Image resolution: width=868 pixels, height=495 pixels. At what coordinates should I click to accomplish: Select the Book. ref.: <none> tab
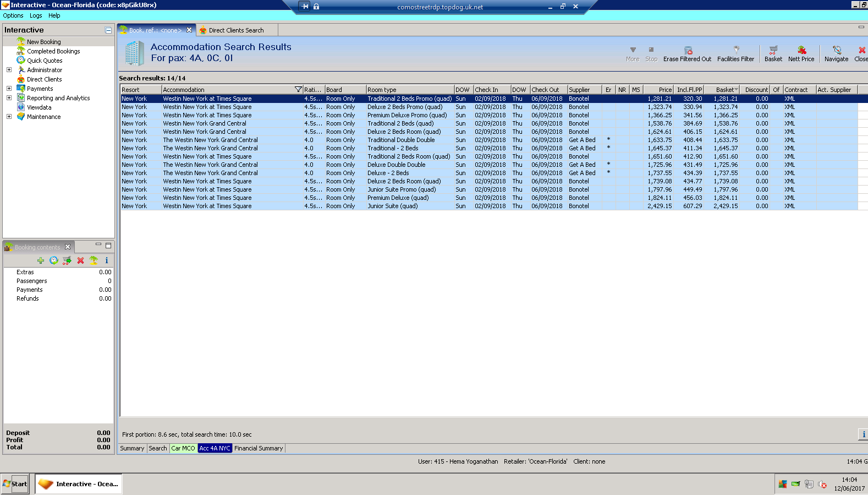click(x=156, y=30)
